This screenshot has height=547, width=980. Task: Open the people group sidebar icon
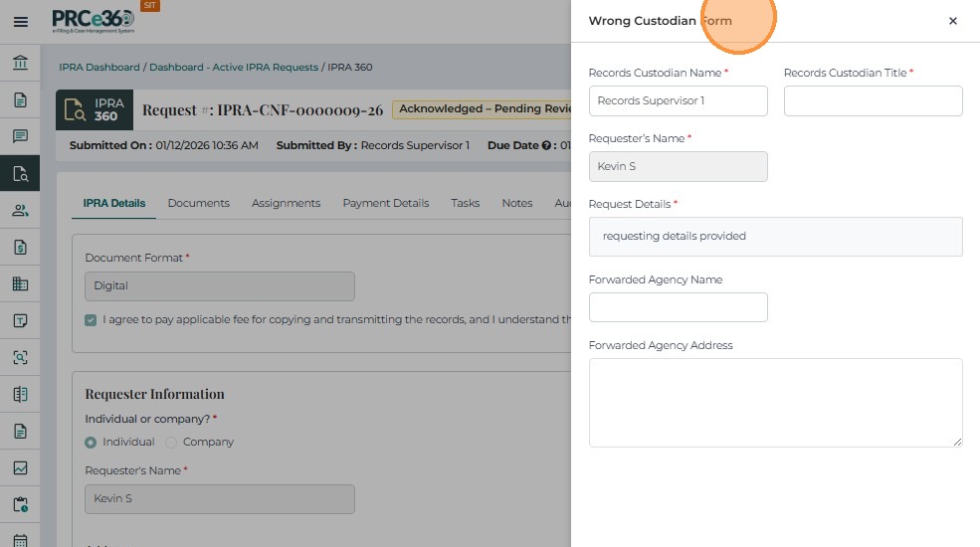[20, 210]
